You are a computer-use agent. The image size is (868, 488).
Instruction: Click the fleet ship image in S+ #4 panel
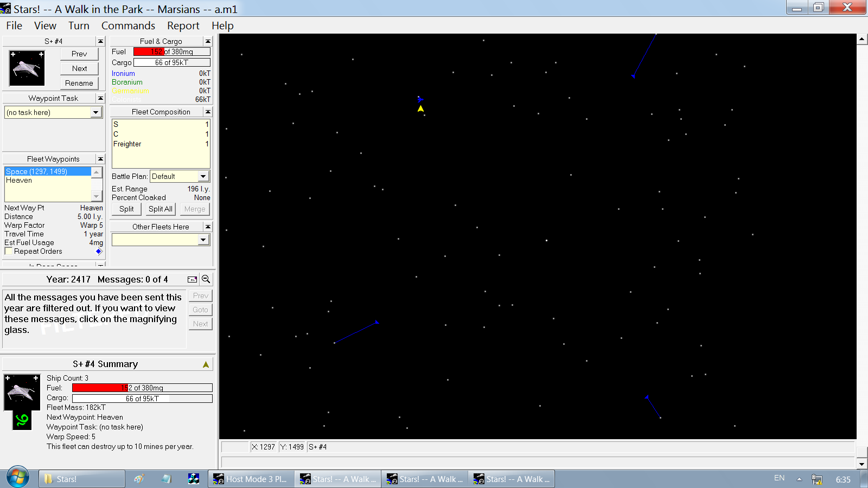coord(27,68)
